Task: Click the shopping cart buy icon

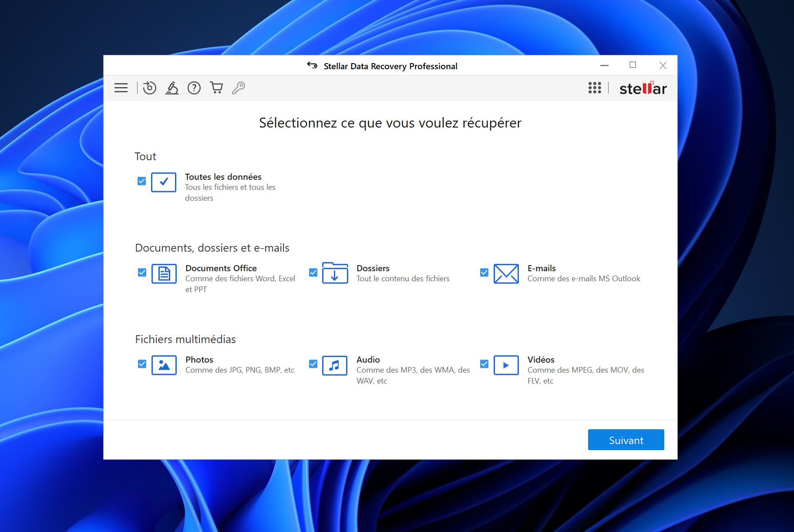Action: (x=216, y=88)
